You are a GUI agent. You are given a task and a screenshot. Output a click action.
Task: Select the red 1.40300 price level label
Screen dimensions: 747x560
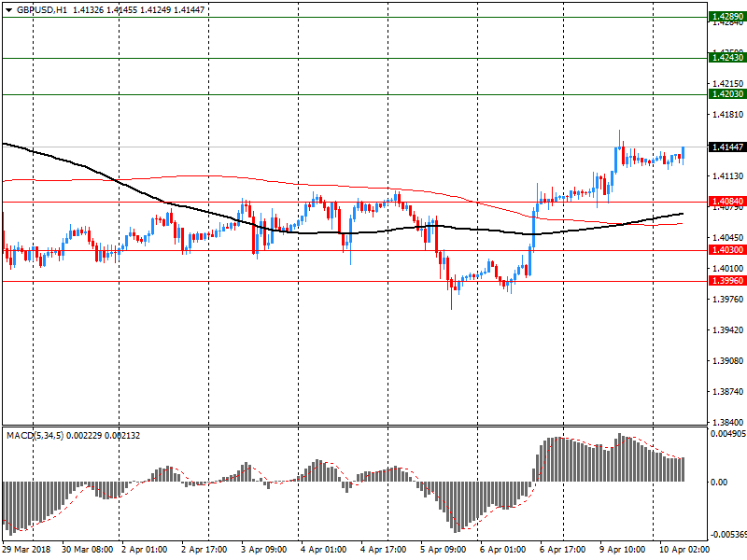[727, 250]
